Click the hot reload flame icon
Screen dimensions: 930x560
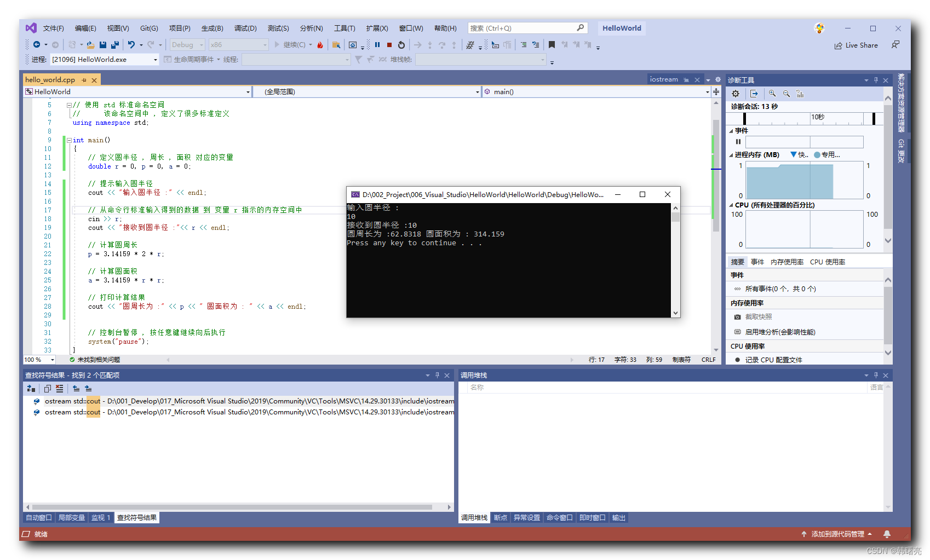(x=320, y=45)
